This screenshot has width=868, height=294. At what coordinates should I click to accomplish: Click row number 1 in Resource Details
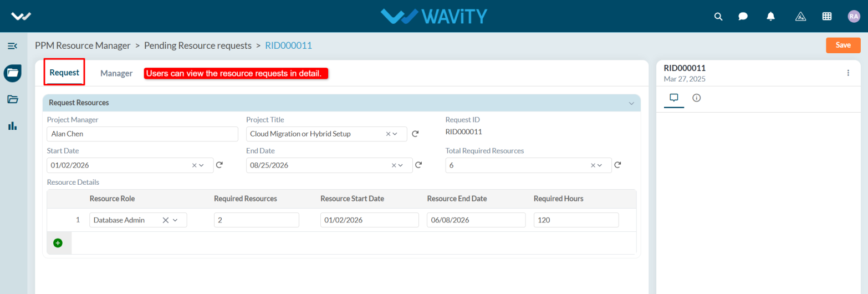78,220
